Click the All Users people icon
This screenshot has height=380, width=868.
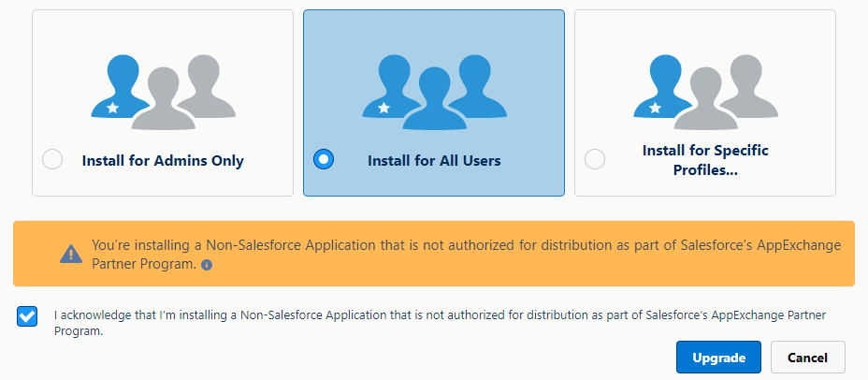434,91
